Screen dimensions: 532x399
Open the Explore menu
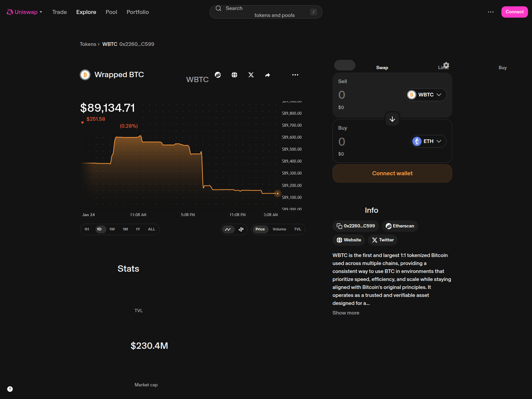coord(86,12)
